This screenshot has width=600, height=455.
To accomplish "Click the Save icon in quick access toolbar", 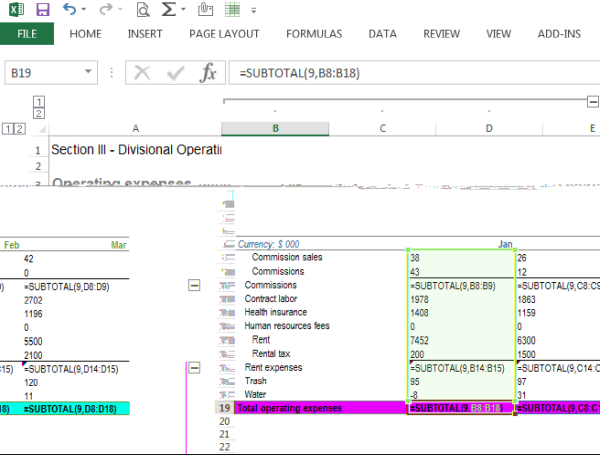I will (x=42, y=10).
